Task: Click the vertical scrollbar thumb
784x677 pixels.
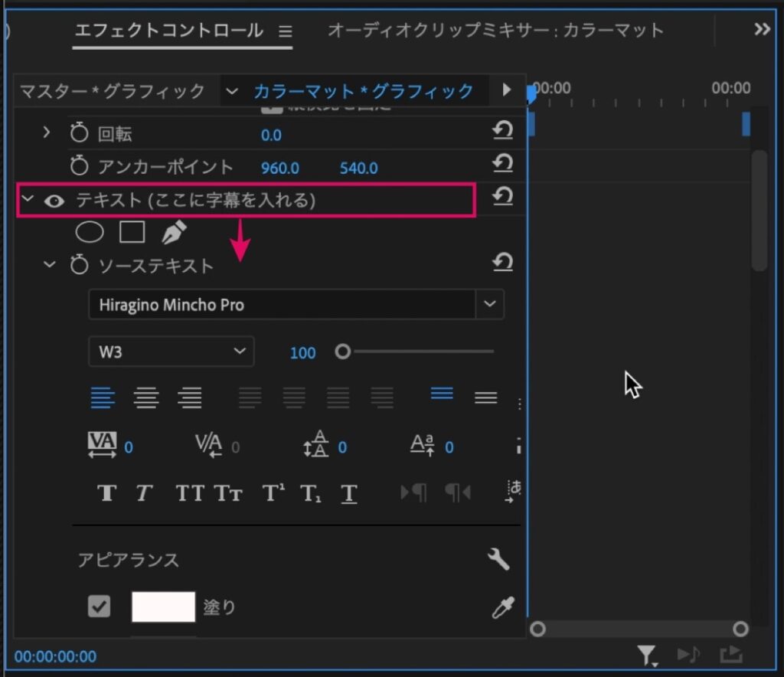Action: coord(759,211)
